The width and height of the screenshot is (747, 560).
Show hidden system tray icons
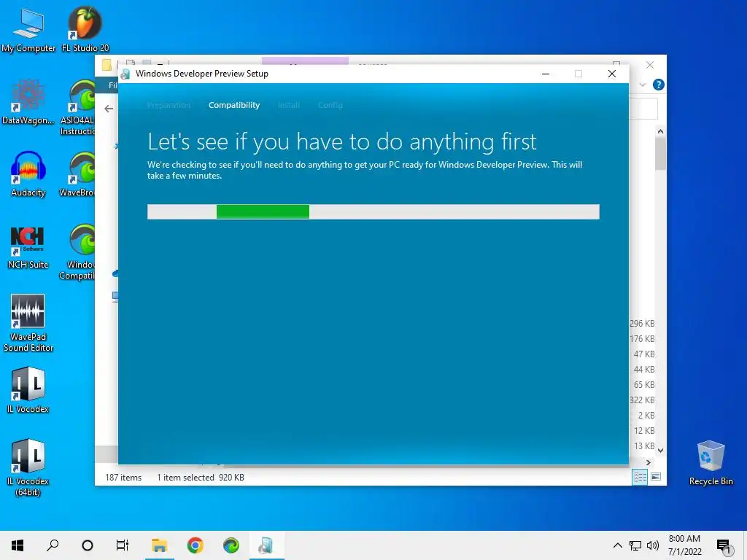pyautogui.click(x=617, y=545)
